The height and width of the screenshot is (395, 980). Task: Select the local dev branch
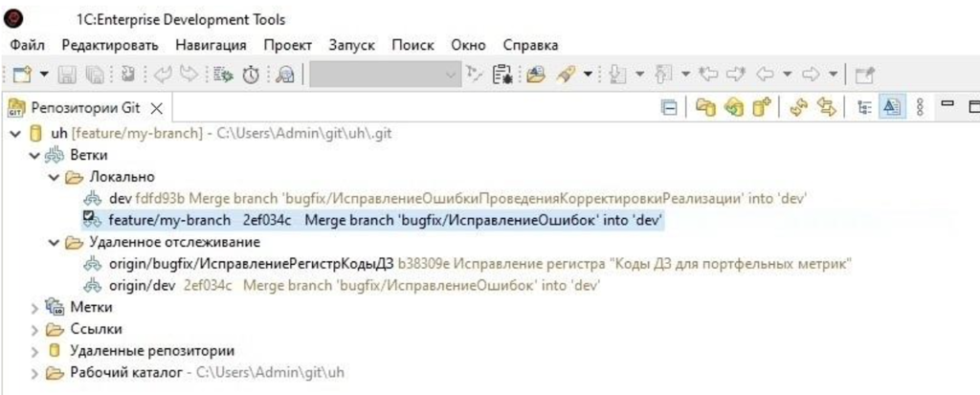[120, 198]
